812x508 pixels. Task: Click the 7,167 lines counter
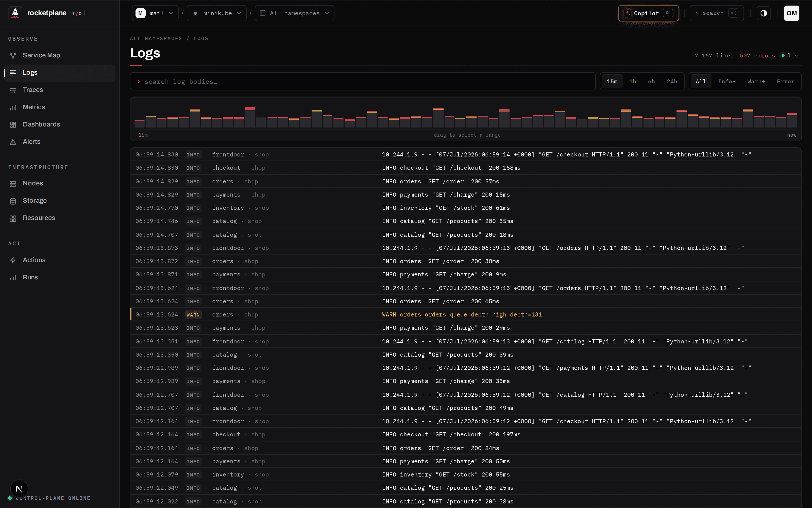point(714,55)
